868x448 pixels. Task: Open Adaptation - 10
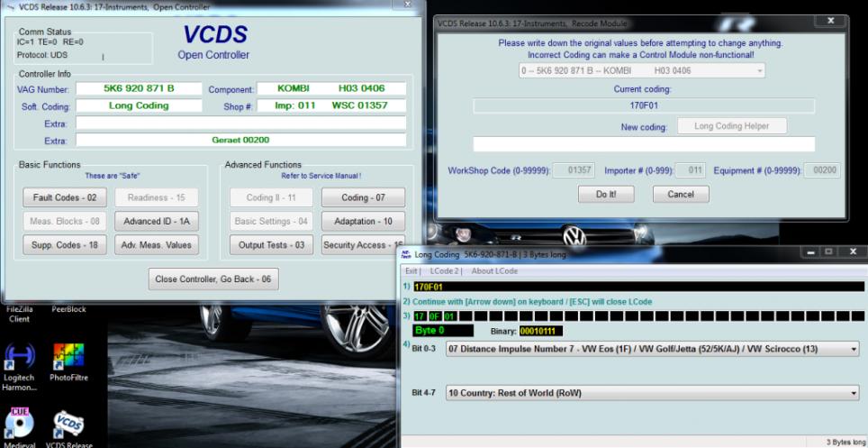pos(363,221)
